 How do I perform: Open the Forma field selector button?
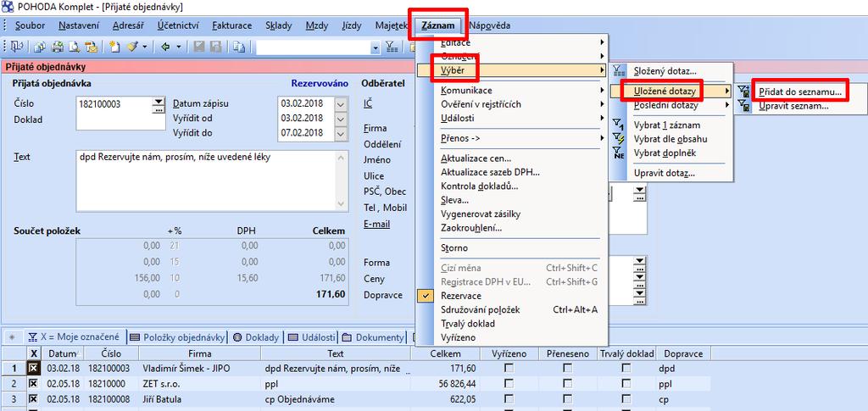640,262
